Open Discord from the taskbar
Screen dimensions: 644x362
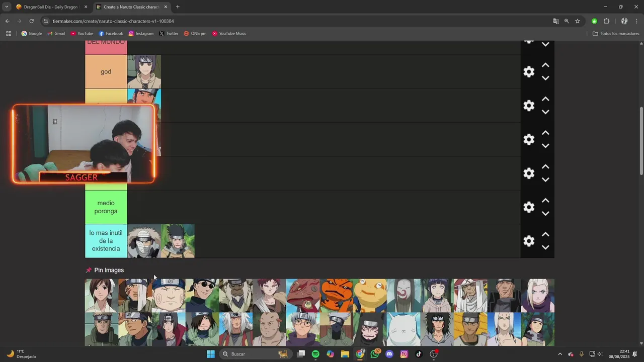389,354
